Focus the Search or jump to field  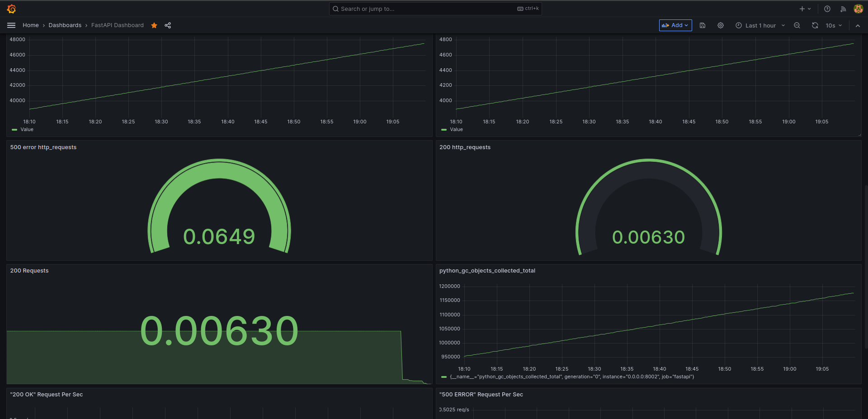[435, 9]
